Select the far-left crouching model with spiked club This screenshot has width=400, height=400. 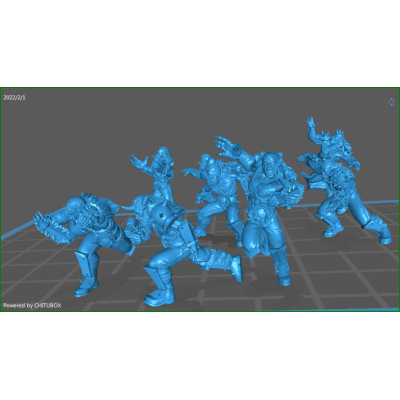click(x=83, y=243)
